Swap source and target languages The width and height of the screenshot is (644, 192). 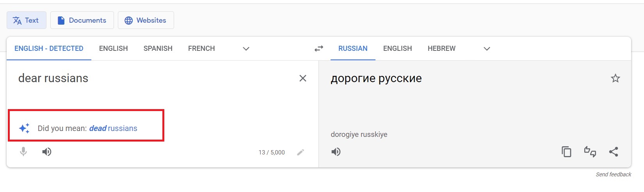pyautogui.click(x=319, y=48)
